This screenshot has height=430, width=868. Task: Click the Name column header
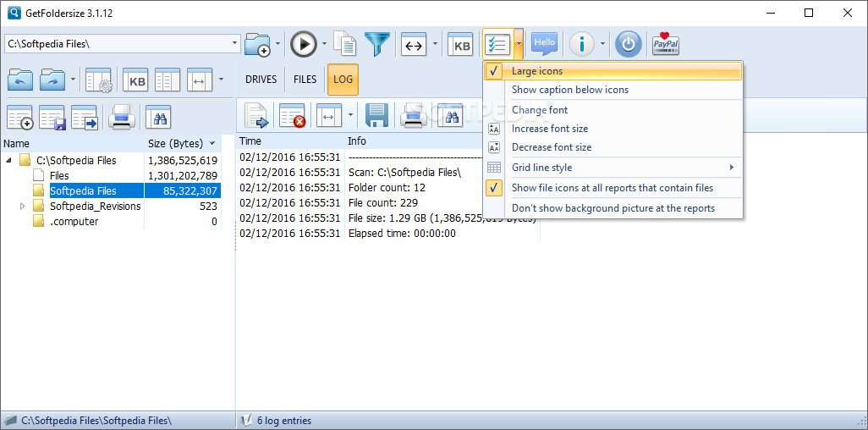coord(73,144)
